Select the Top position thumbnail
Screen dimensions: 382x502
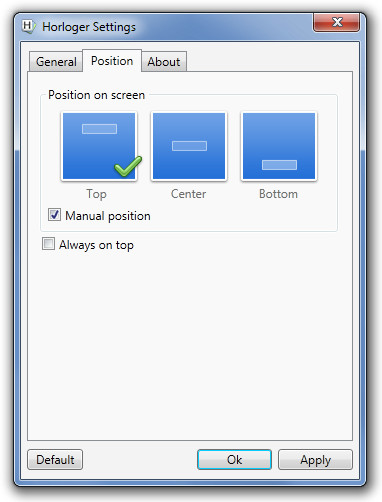tap(99, 146)
